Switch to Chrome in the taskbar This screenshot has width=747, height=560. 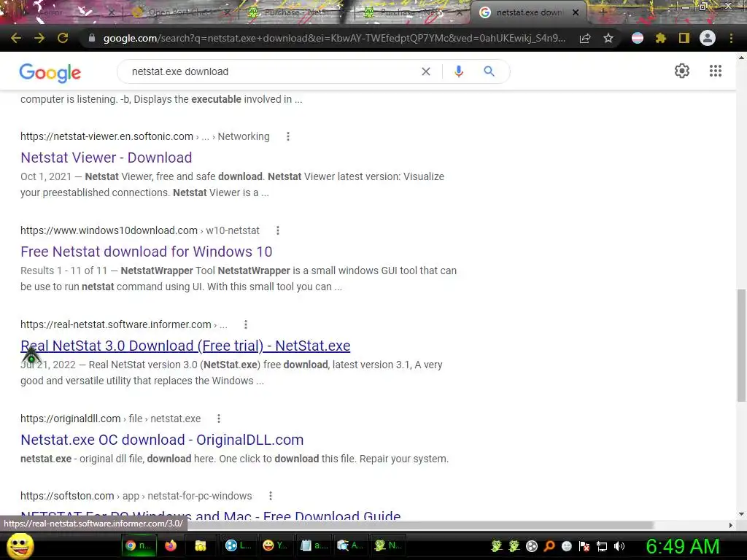pyautogui.click(x=138, y=545)
